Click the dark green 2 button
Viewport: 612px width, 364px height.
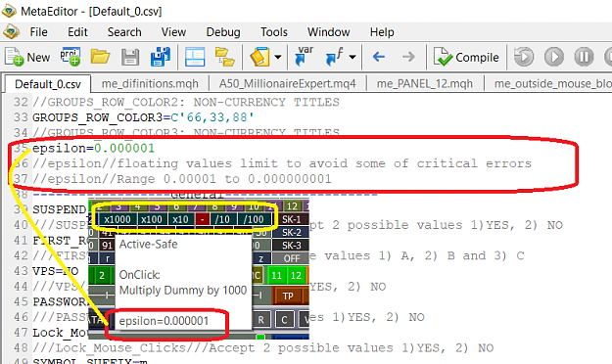(102, 275)
